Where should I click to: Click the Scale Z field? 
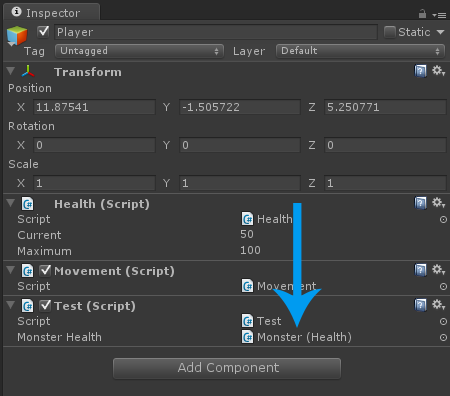coord(385,183)
